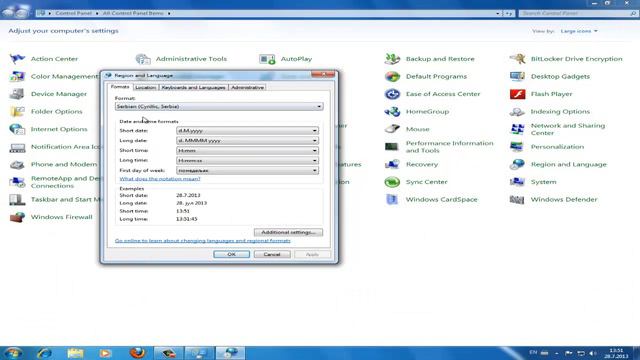Focus the Search Control Panel field

click(x=578, y=13)
